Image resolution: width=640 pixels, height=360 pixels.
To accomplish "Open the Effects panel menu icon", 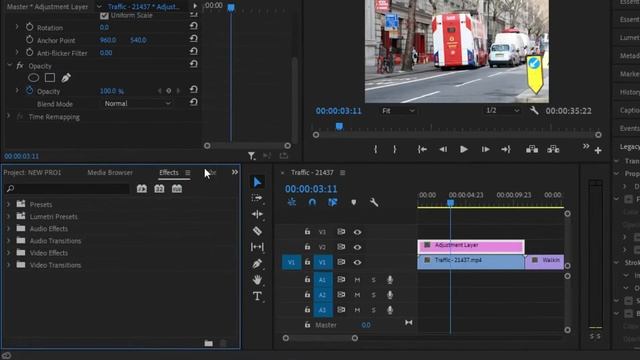I will point(188,173).
